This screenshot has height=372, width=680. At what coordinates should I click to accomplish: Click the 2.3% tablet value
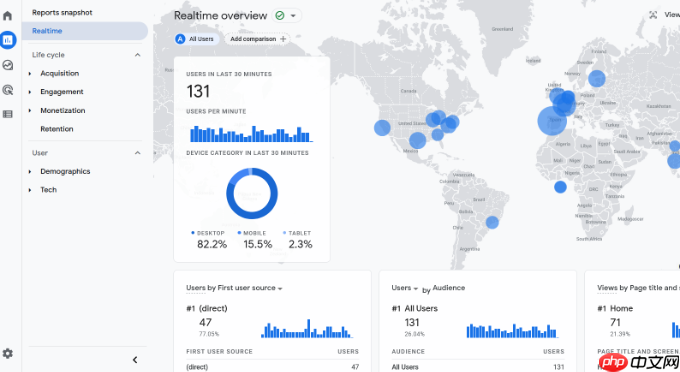301,245
